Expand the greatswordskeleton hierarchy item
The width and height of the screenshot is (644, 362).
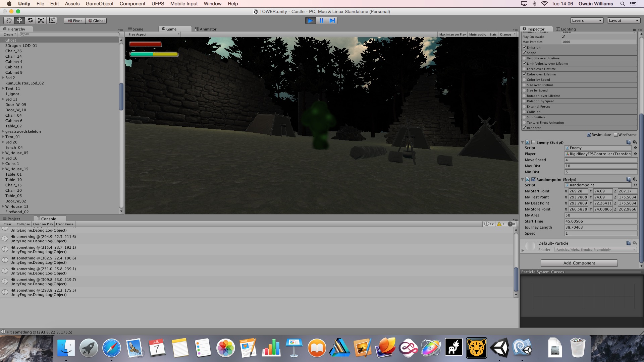point(3,131)
